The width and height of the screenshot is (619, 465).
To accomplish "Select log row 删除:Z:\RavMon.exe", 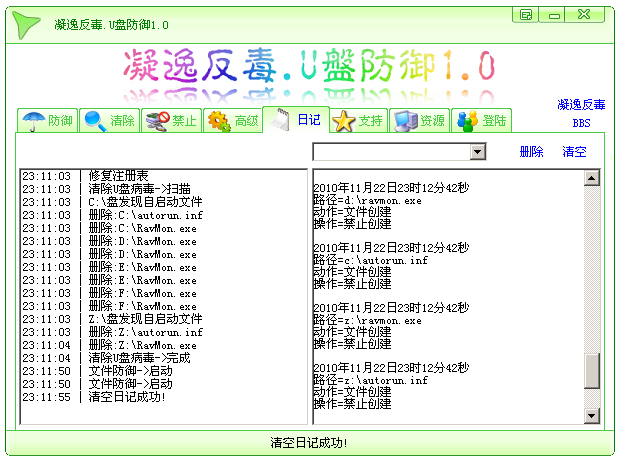I will point(164,345).
